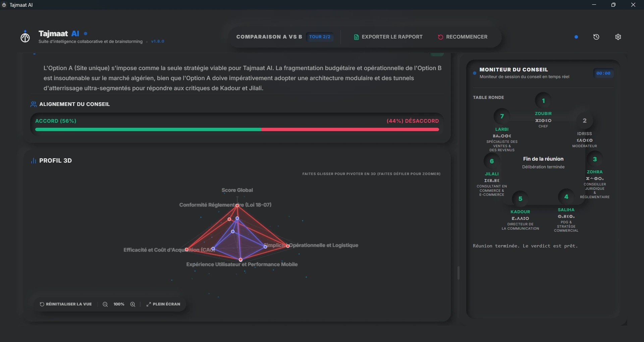The width and height of the screenshot is (644, 342).
Task: Select council member 7 Larbi seat
Action: (x=502, y=116)
